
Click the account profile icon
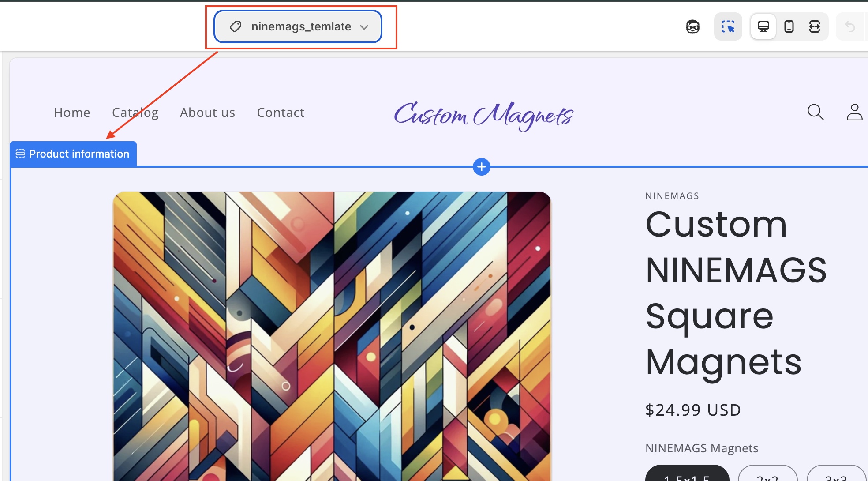click(854, 112)
